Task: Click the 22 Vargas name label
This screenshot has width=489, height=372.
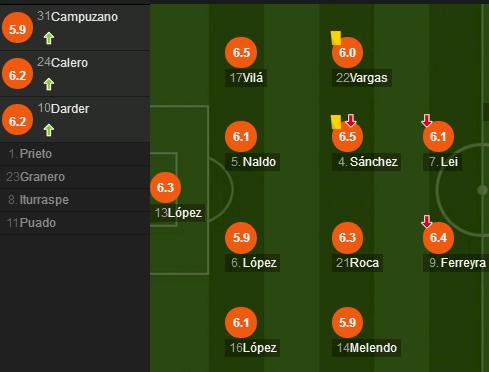Action: click(x=362, y=78)
